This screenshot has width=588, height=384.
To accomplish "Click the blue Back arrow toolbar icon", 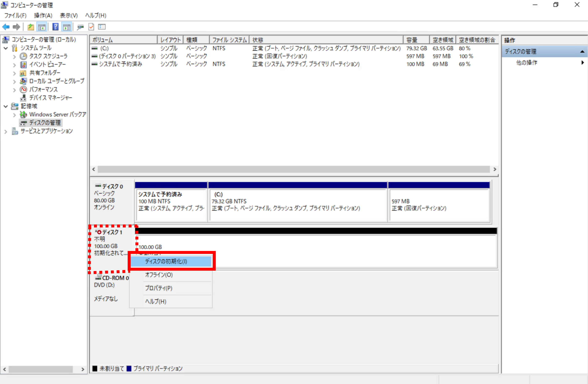I will coord(6,27).
